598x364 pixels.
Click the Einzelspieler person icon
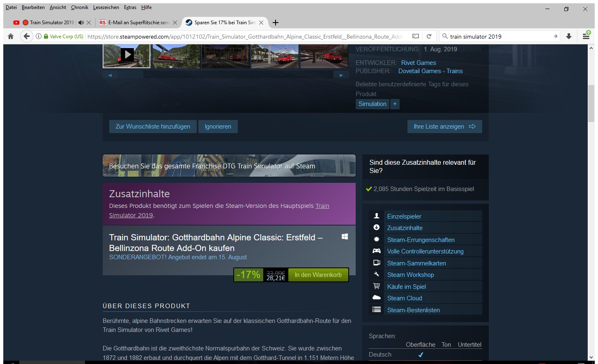point(376,216)
